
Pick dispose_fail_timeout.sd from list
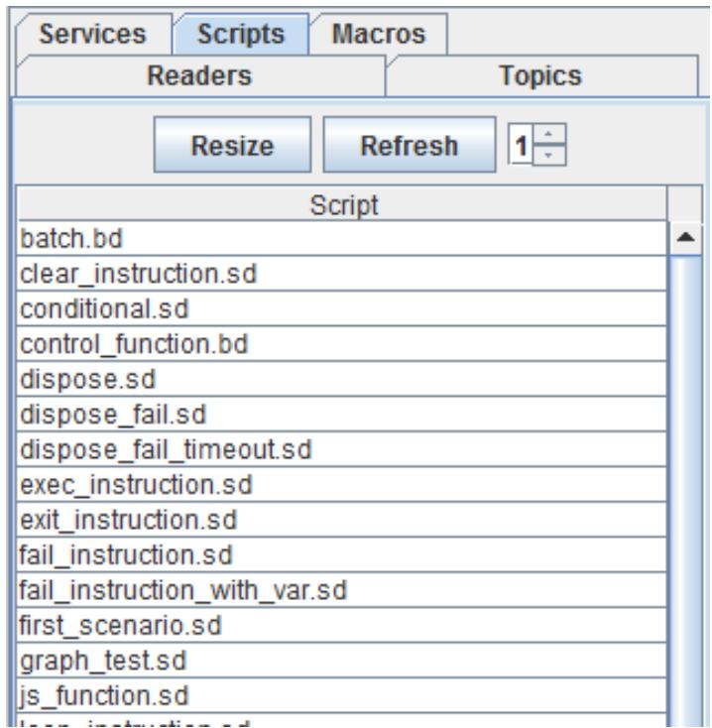[x=341, y=450]
